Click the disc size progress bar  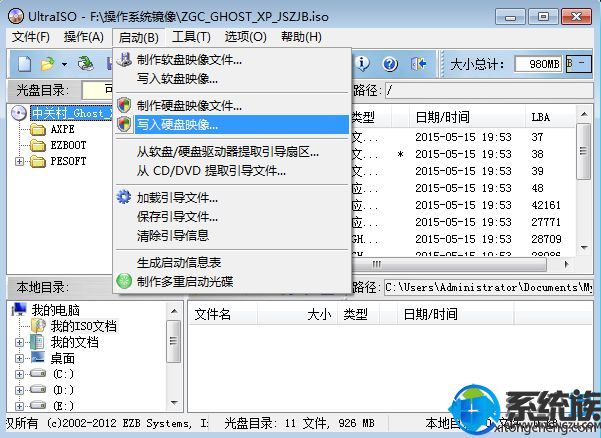pos(579,64)
